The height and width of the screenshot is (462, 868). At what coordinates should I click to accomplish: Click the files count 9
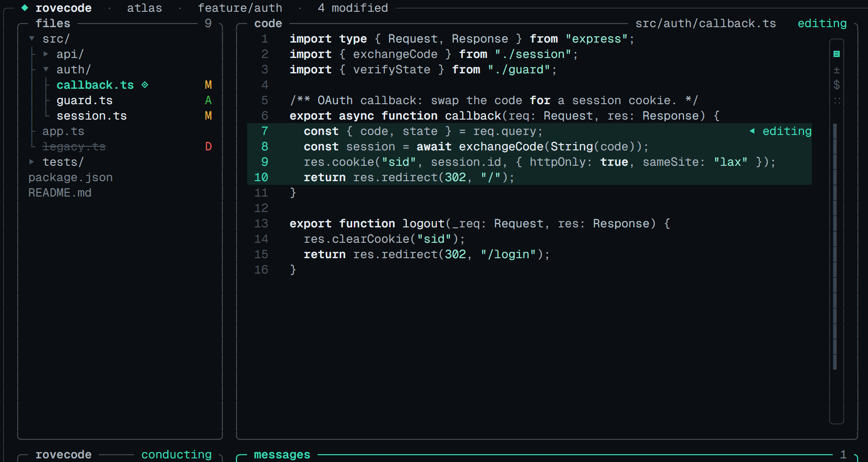208,23
